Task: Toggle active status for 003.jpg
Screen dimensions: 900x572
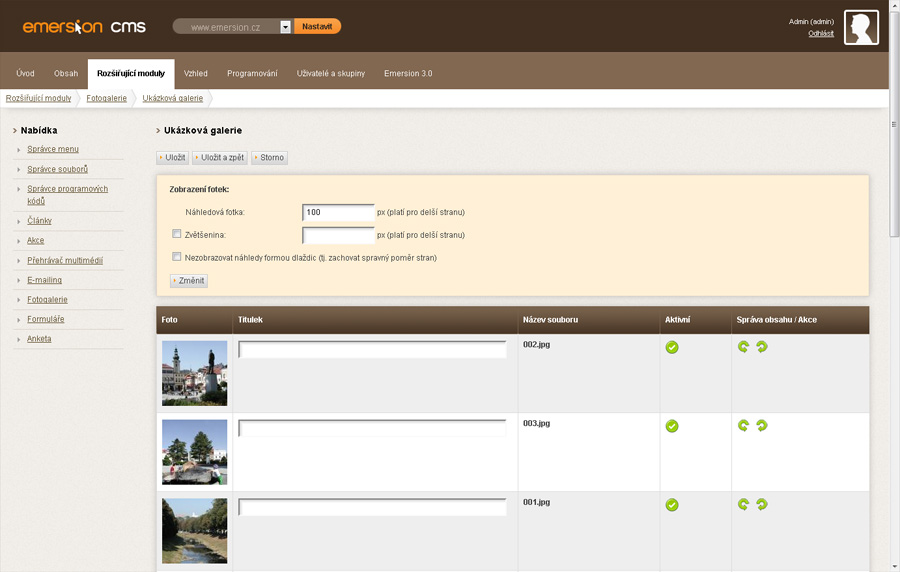Action: [x=672, y=426]
